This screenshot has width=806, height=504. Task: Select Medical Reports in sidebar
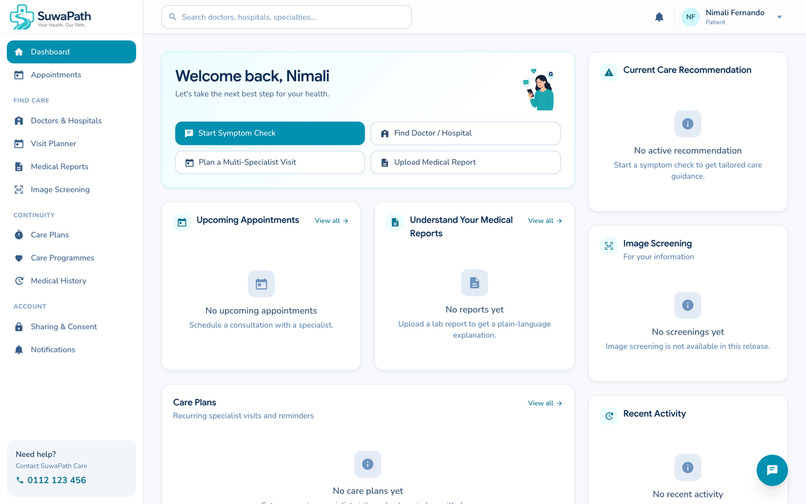tap(71, 167)
